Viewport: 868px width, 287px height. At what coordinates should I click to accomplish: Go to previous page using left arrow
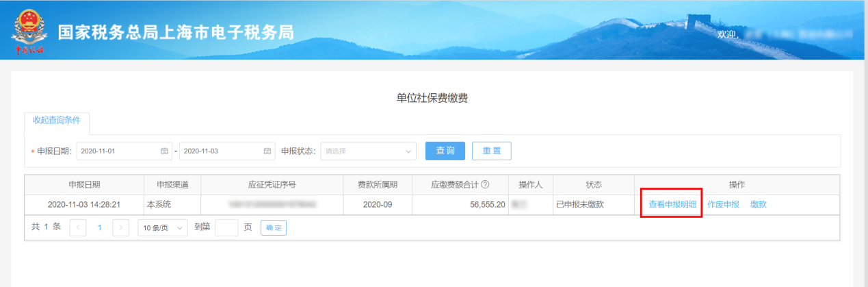pos(78,228)
